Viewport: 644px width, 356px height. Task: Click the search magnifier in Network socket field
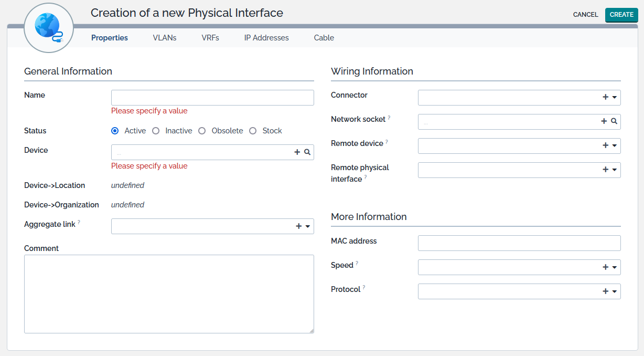[x=614, y=121]
